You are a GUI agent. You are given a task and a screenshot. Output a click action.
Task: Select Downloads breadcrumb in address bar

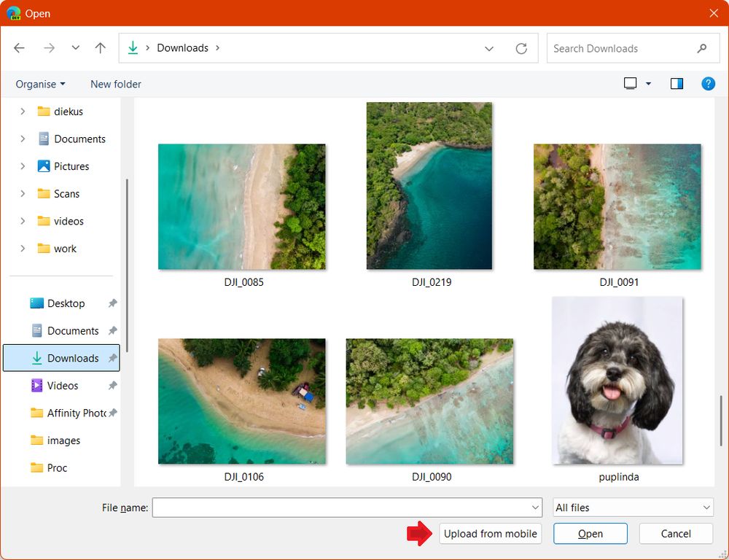182,48
